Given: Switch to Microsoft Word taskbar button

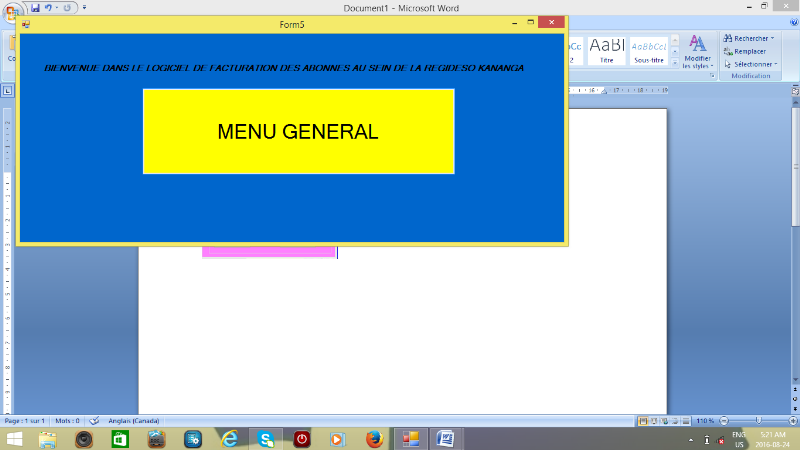Looking at the screenshot, I should pyautogui.click(x=445, y=439).
